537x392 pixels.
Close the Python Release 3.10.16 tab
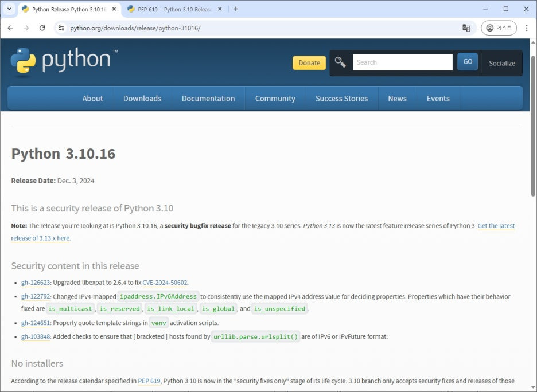(x=114, y=9)
